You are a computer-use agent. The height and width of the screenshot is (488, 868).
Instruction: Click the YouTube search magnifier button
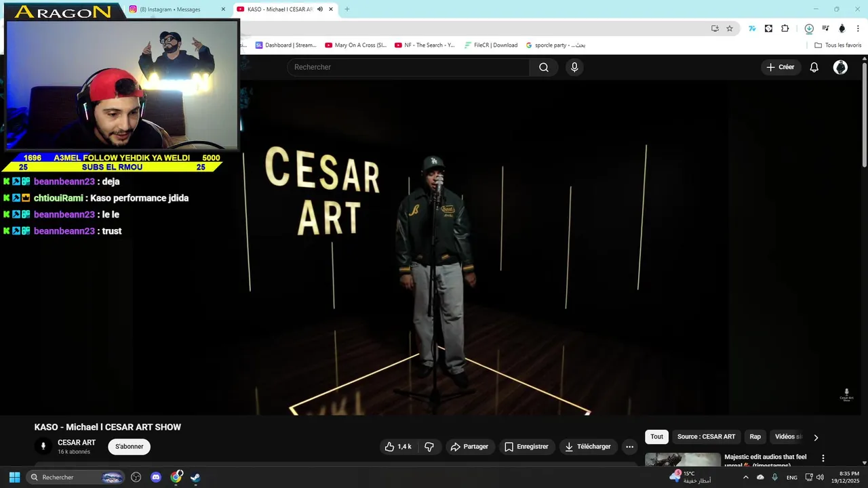click(x=544, y=67)
